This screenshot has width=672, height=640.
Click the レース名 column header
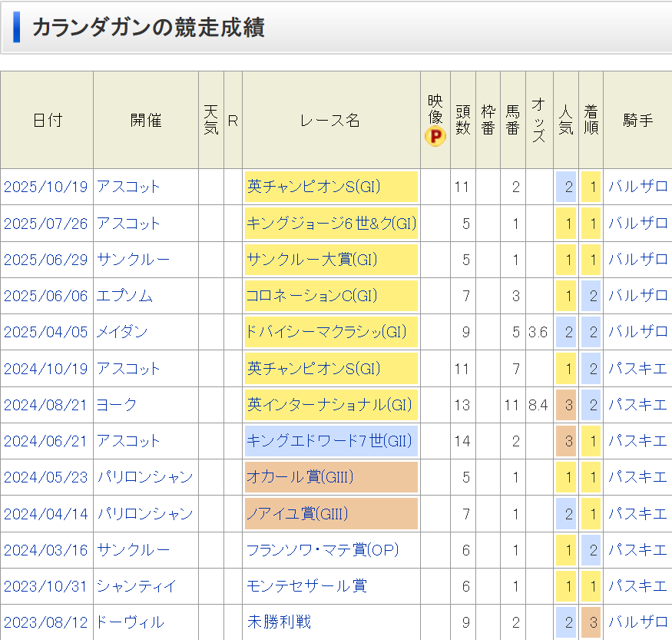coord(331,120)
